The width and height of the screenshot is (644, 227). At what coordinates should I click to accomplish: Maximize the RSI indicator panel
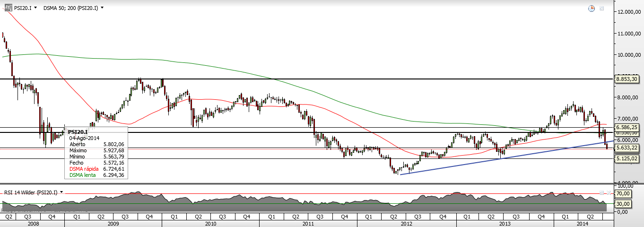(x=602, y=193)
